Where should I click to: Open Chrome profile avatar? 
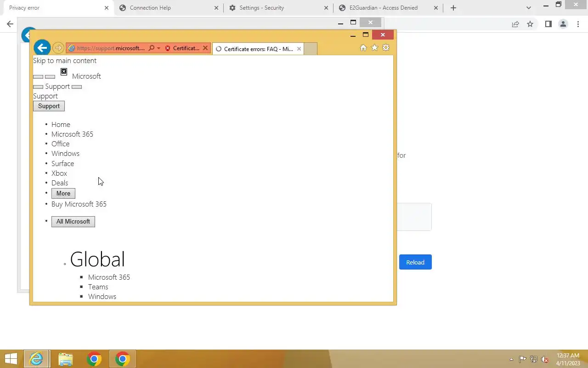563,24
